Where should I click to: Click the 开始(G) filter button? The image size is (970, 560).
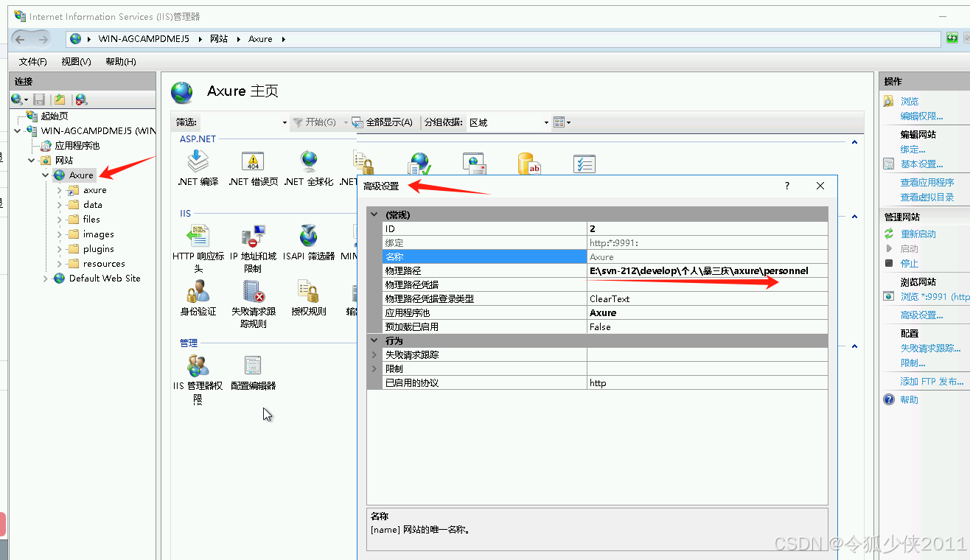pyautogui.click(x=315, y=122)
